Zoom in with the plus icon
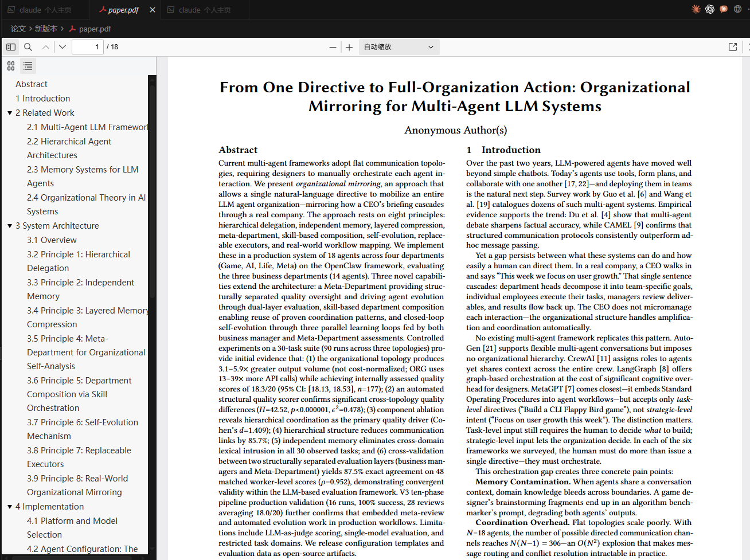This screenshot has width=750, height=560. (x=349, y=47)
